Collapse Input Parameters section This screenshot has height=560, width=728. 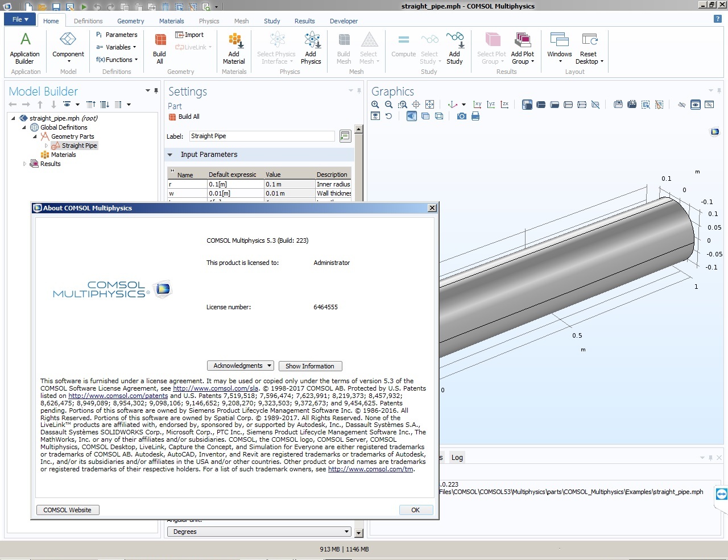click(x=170, y=155)
